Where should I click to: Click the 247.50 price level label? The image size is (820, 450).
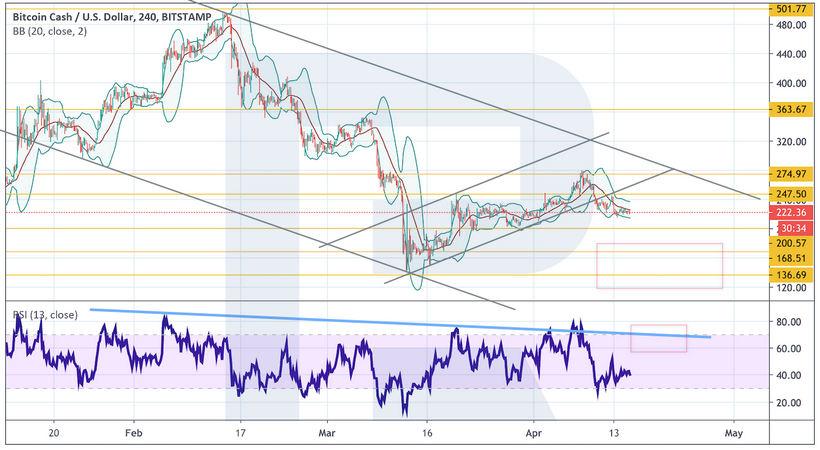click(x=791, y=194)
